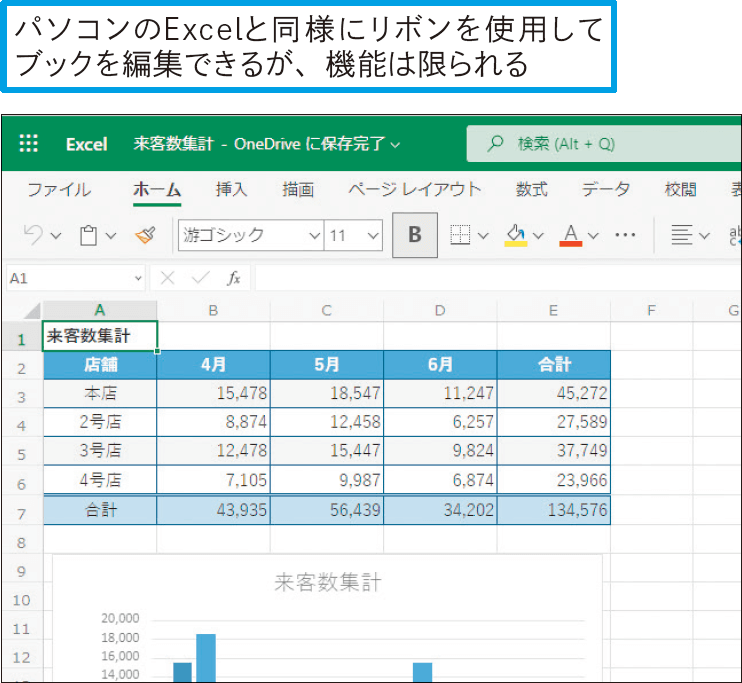Open the Name Box A1 dropdown

(x=138, y=278)
